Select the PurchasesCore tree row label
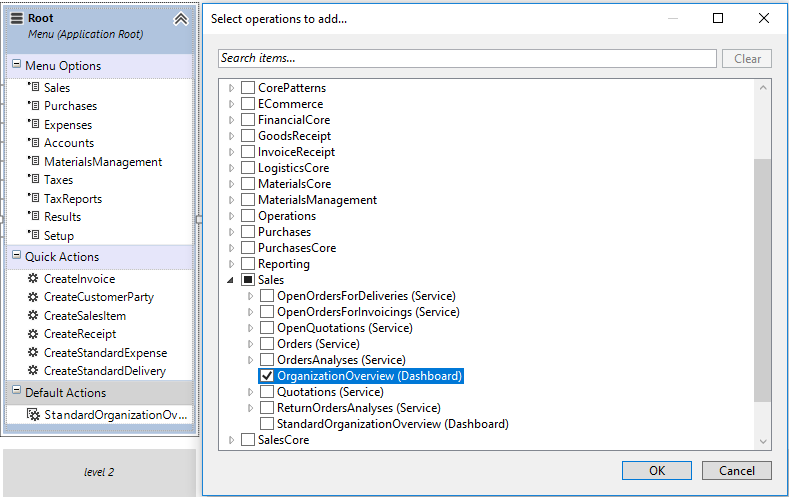789x497 pixels. pos(297,248)
